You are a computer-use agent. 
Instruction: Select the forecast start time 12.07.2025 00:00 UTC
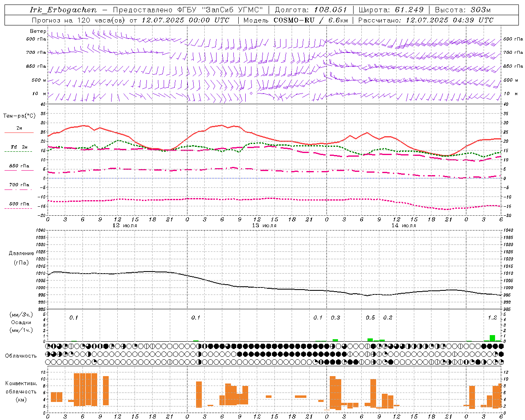[185, 20]
